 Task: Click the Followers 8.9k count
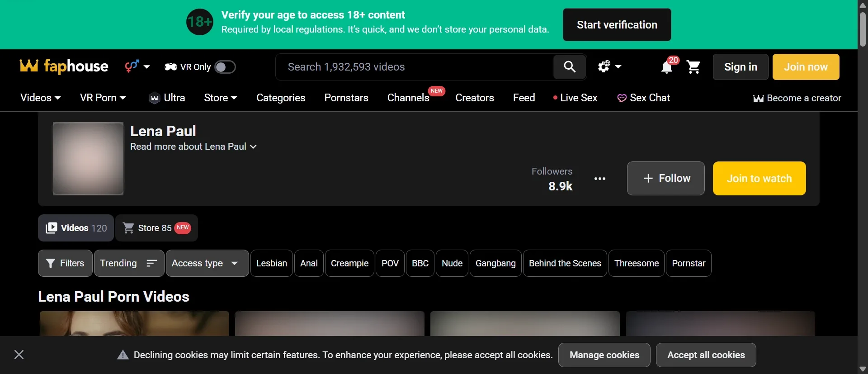pos(552,179)
